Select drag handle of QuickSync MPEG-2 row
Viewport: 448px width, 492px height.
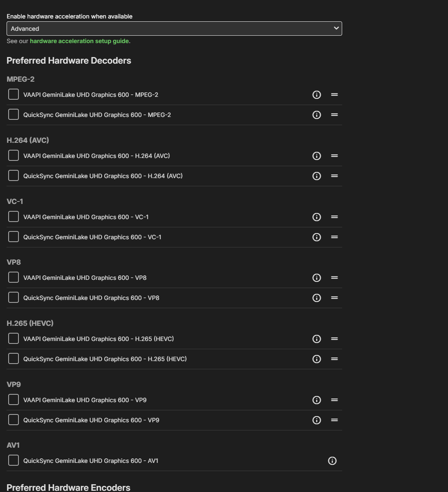(x=334, y=115)
